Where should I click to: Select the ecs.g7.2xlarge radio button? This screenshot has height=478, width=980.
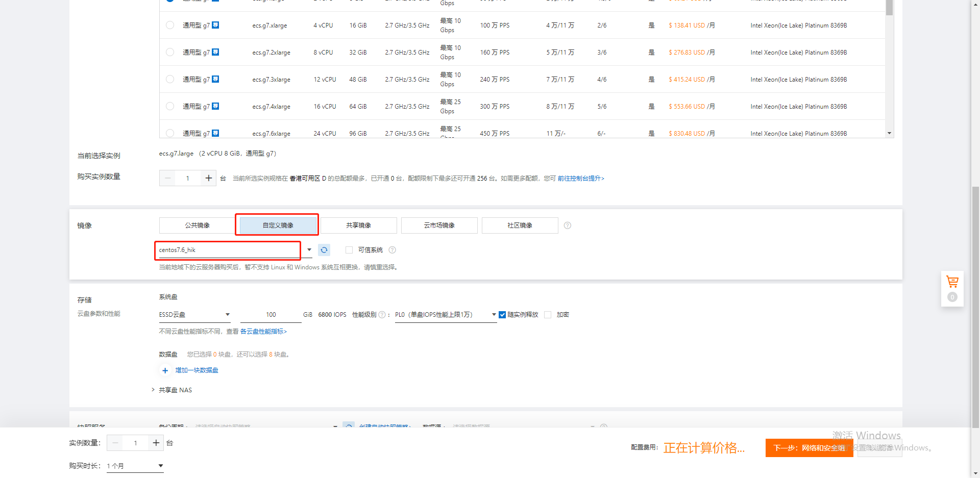tap(170, 52)
